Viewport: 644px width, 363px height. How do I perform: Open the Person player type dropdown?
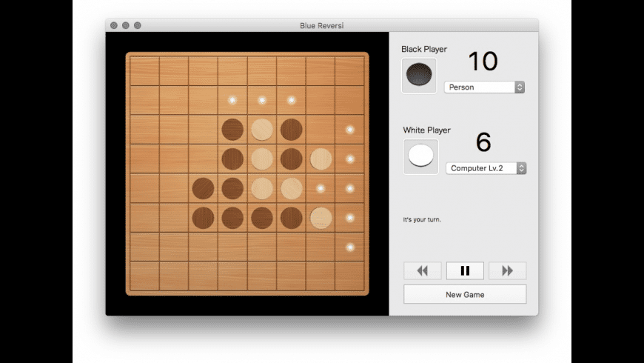point(484,87)
